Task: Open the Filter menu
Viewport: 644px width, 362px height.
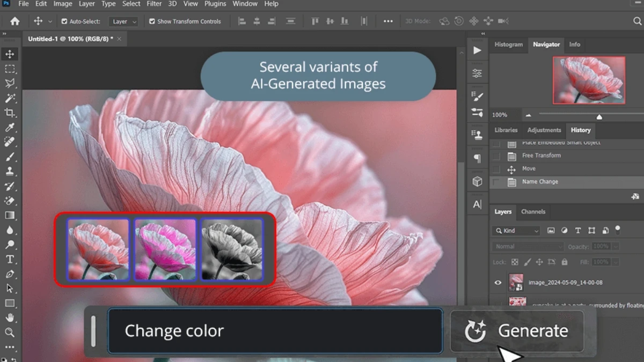Action: [154, 4]
